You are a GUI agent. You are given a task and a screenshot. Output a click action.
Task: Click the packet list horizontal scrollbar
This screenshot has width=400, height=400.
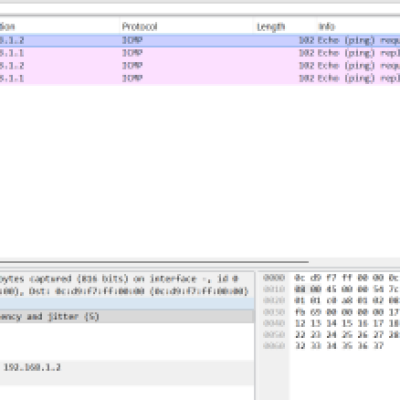pyautogui.click(x=154, y=262)
